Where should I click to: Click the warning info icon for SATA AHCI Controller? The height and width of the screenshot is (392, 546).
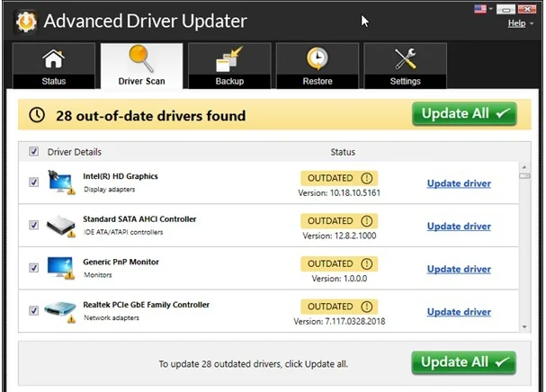pos(366,221)
